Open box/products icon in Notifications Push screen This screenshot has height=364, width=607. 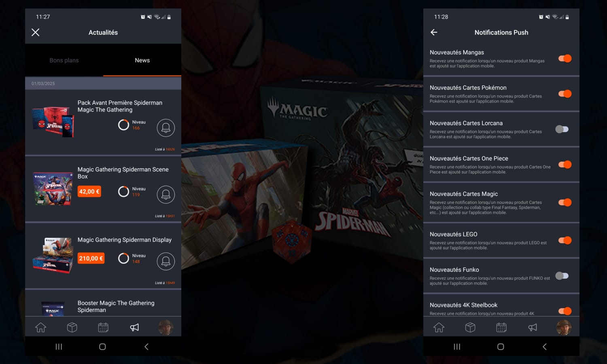pos(470,327)
